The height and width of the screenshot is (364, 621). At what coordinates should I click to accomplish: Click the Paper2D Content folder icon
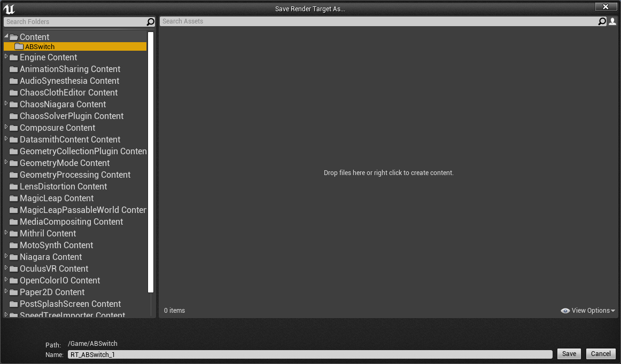(x=14, y=292)
